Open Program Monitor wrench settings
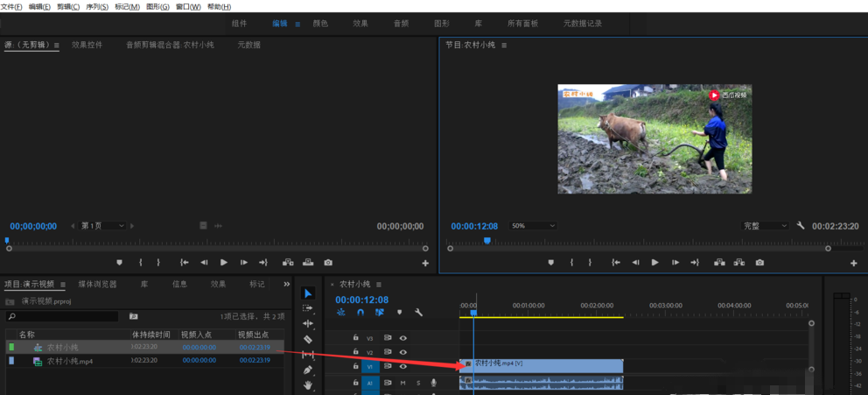Image resolution: width=868 pixels, height=395 pixels. tap(801, 226)
